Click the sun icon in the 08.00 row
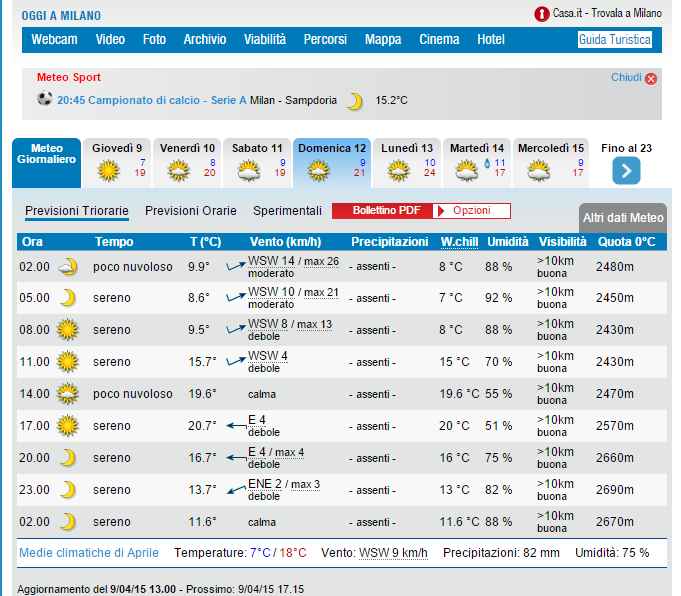 tap(68, 330)
